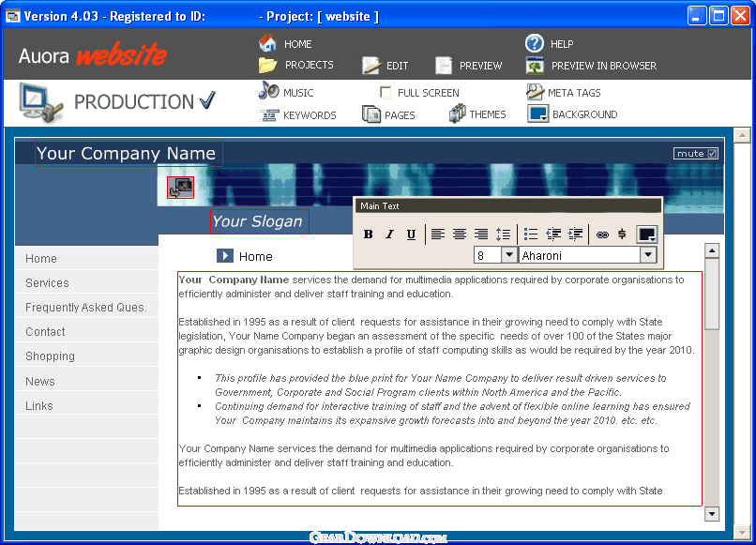This screenshot has height=545, width=756.
Task: Adjust line spacing
Action: tap(503, 235)
